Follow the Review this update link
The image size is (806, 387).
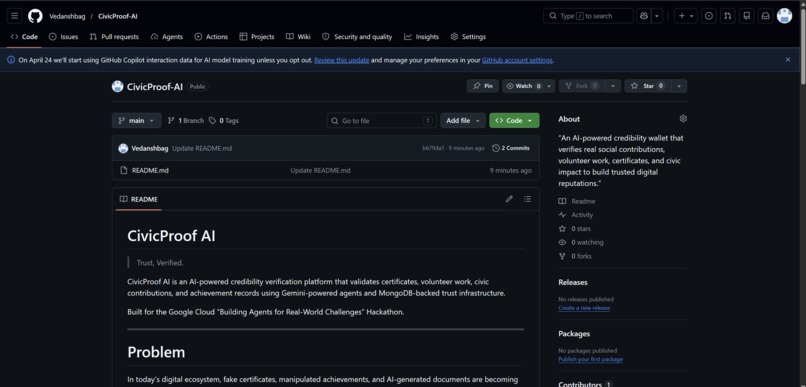click(x=341, y=60)
